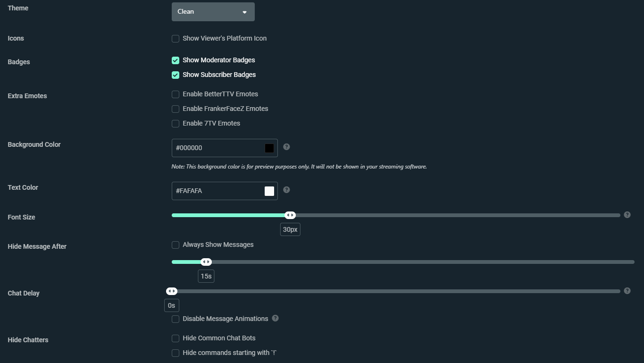Check Always Show Messages

coord(175,245)
